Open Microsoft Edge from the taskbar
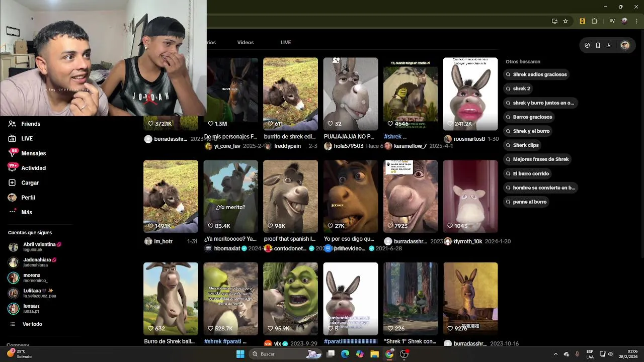This screenshot has height=362, width=644. pyautogui.click(x=345, y=354)
